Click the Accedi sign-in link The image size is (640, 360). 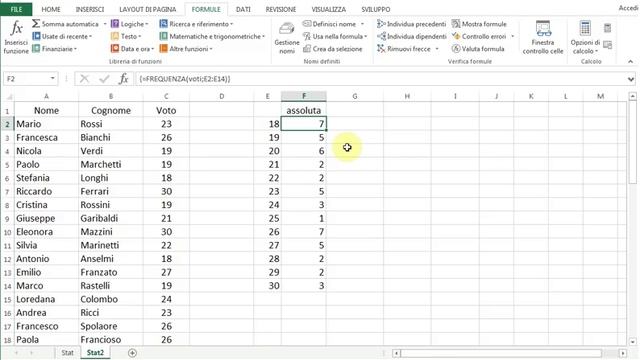point(629,8)
